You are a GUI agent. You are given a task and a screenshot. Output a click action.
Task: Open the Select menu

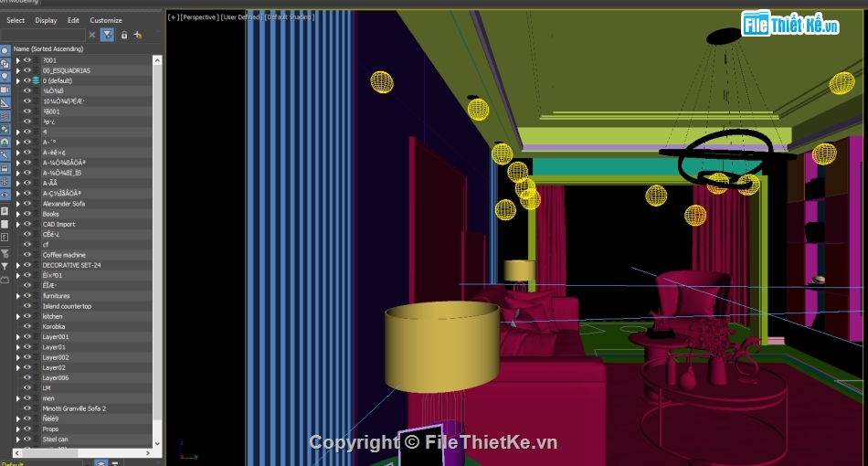(x=16, y=20)
